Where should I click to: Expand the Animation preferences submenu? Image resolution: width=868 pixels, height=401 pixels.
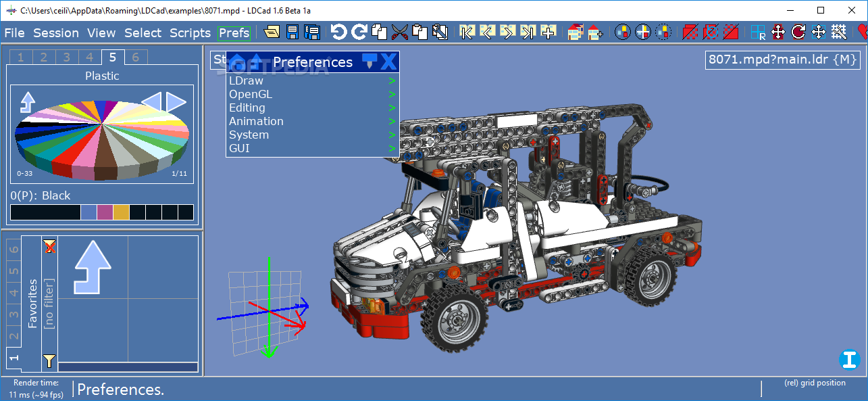pos(313,121)
